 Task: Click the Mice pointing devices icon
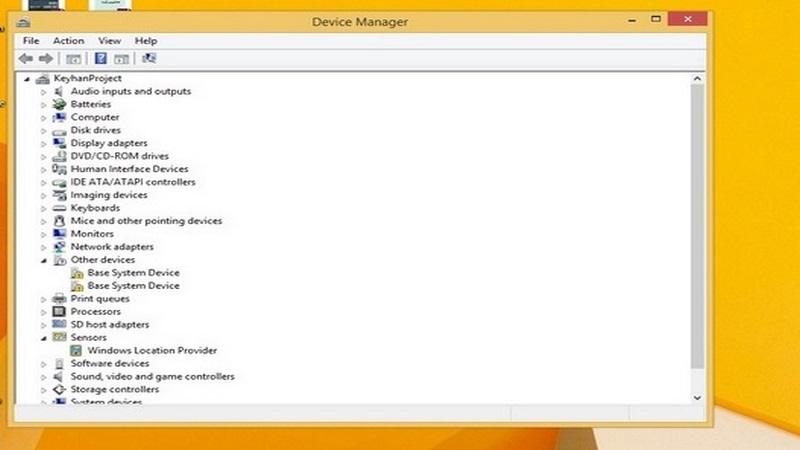59,221
